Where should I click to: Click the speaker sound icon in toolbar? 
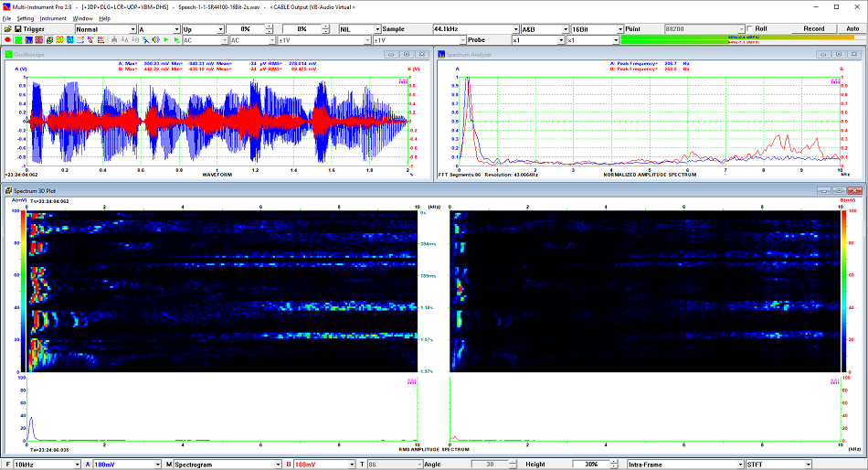pyautogui.click(x=154, y=40)
